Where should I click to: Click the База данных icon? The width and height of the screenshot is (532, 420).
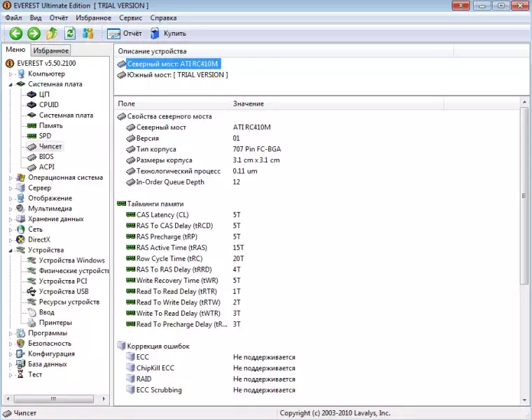tap(21, 364)
